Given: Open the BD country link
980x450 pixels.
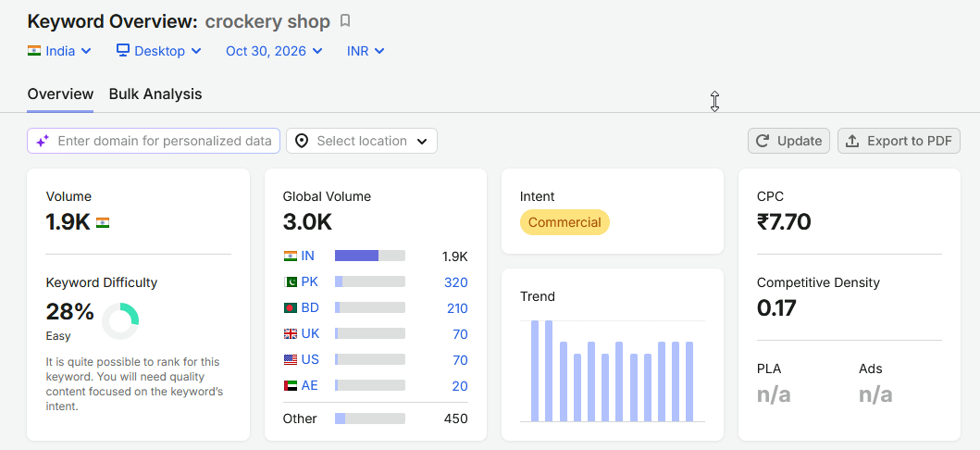Looking at the screenshot, I should [310, 307].
